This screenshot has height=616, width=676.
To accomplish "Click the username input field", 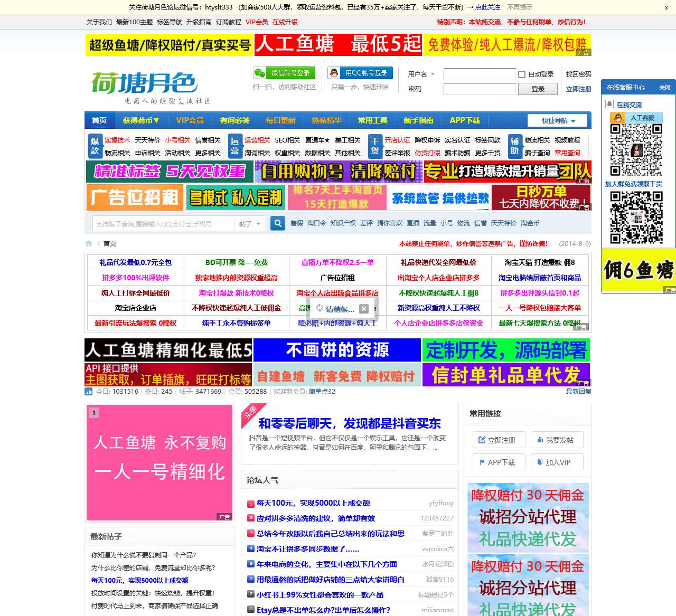I will pyautogui.click(x=480, y=74).
